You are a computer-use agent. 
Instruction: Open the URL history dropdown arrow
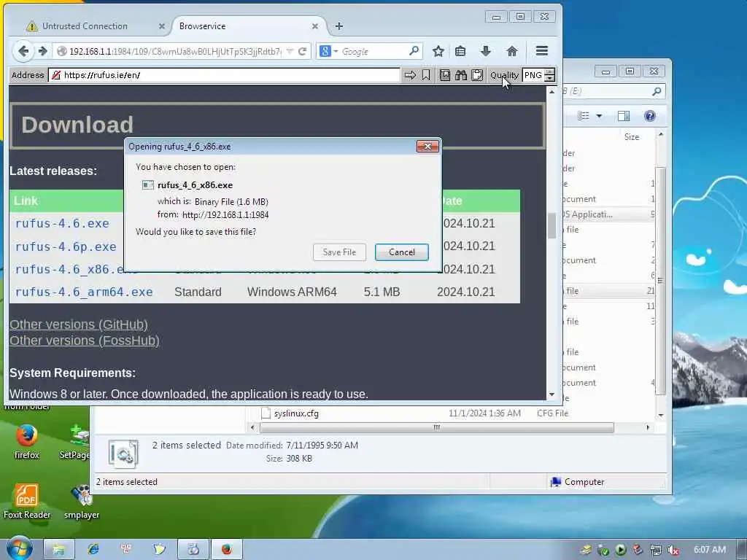tap(290, 52)
